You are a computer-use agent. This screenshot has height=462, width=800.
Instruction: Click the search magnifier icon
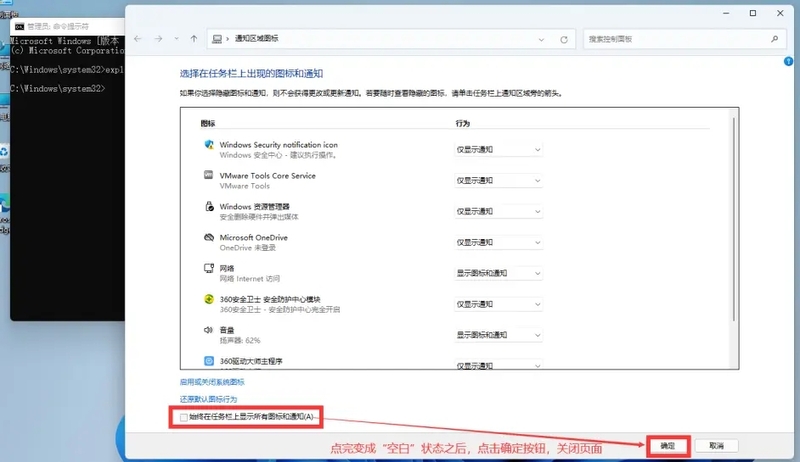pyautogui.click(x=774, y=39)
